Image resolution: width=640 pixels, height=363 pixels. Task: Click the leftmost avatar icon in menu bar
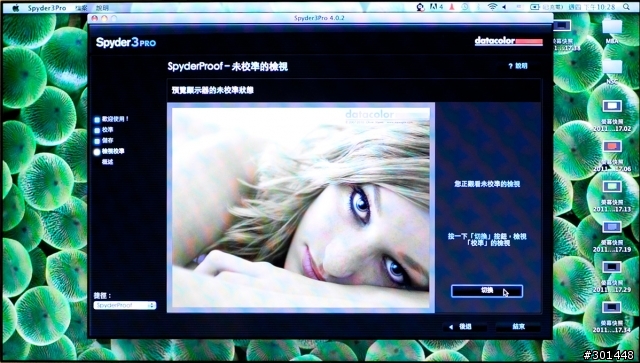tap(420, 7)
